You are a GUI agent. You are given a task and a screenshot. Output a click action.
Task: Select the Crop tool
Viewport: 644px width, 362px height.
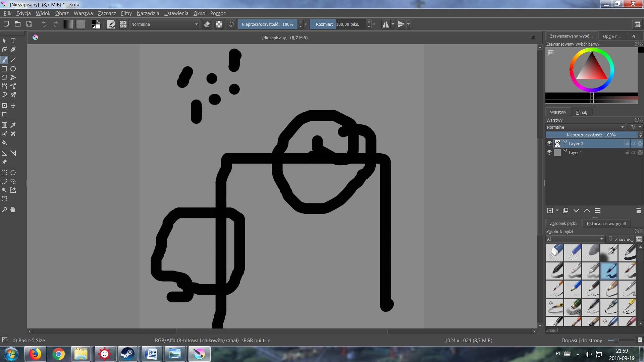pyautogui.click(x=4, y=114)
